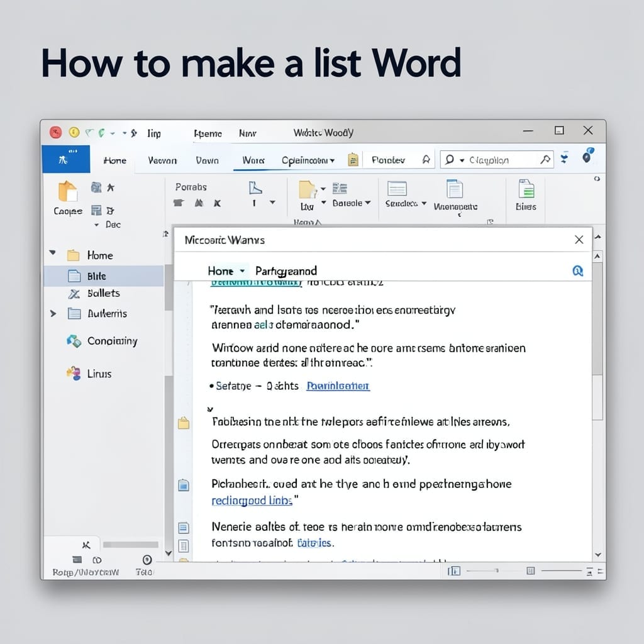Click the document icon beside Nenerie paragraph
This screenshot has height=644, width=644.
[184, 528]
